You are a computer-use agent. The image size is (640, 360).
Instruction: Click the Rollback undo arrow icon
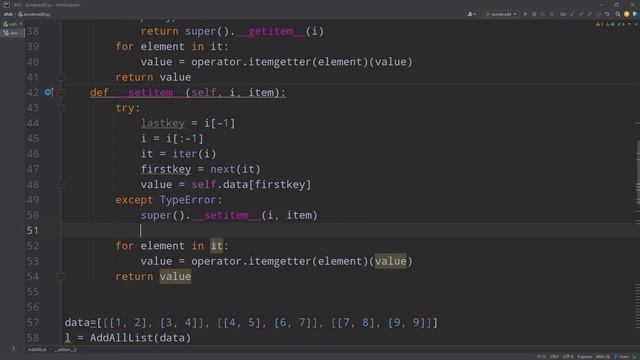pyautogui.click(x=607, y=14)
